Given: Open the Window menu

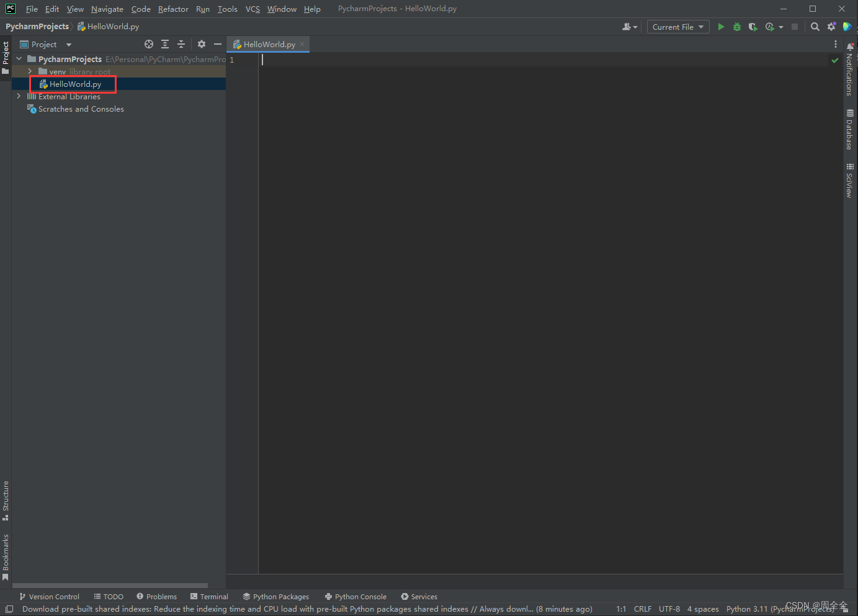Looking at the screenshot, I should pyautogui.click(x=282, y=9).
